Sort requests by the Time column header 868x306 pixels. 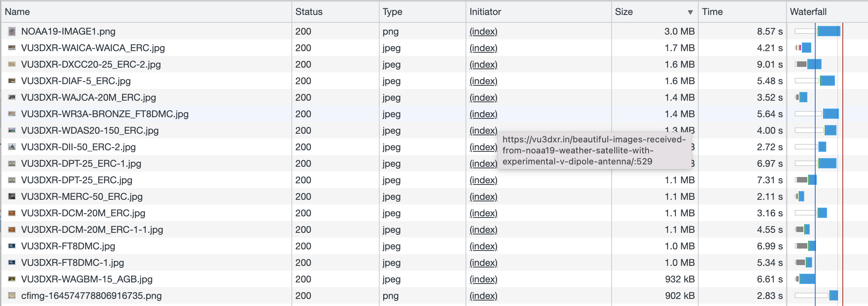pyautogui.click(x=712, y=12)
